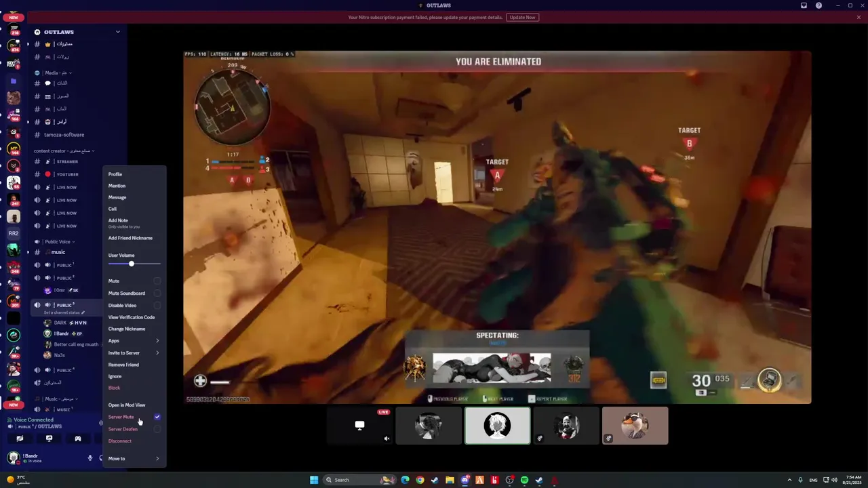Open the server with 201 badge
Image resolution: width=868 pixels, height=488 pixels.
14,301
